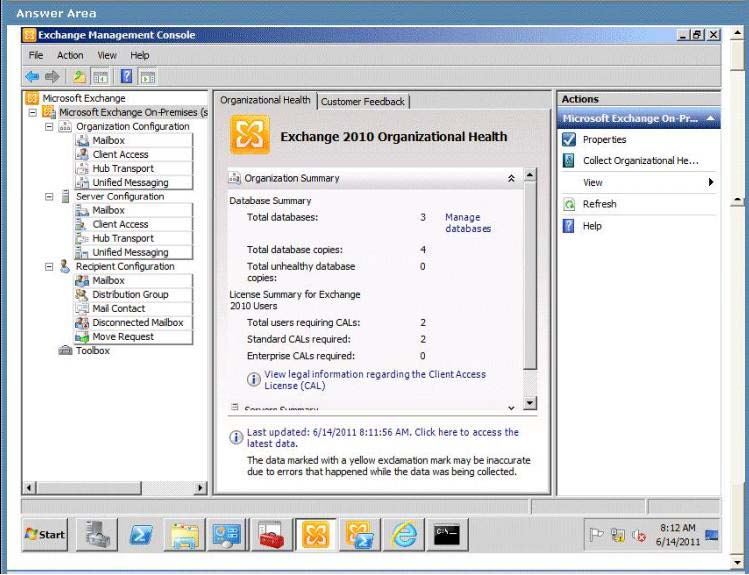Open Hub Transport under Server Configuration
The image size is (749, 575).
[x=123, y=238]
